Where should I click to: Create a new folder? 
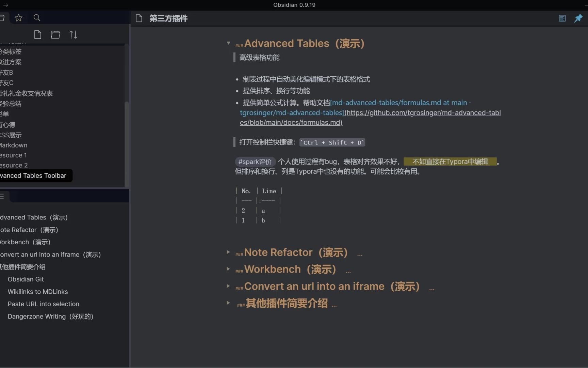pyautogui.click(x=55, y=34)
